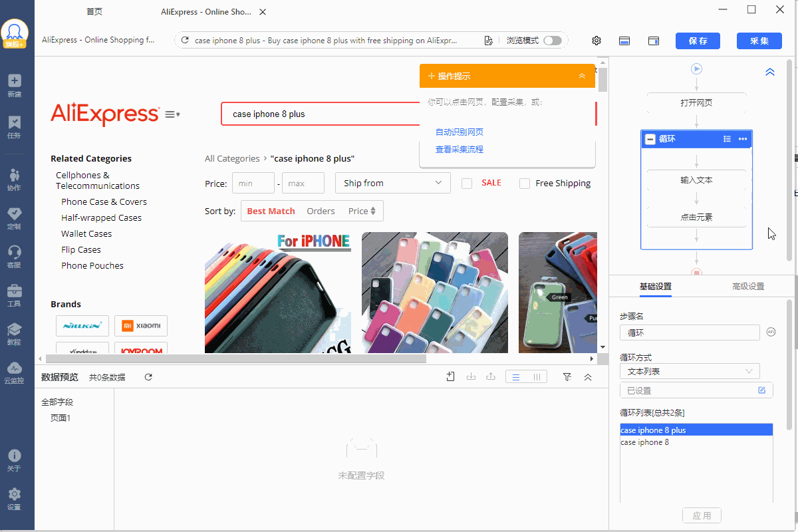Open the 任务 (Tasks) sidebar icon
Screen dimensions: 798x532
pyautogui.click(x=15, y=126)
